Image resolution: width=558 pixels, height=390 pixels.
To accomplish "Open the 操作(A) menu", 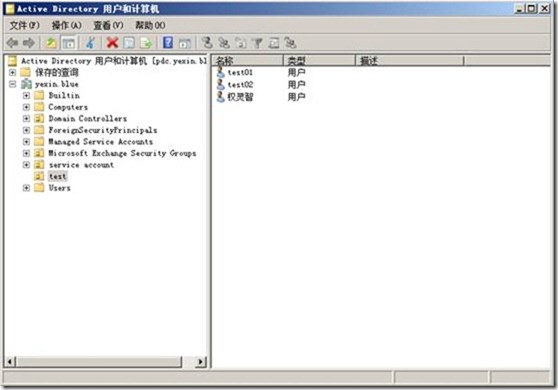I will coord(67,25).
